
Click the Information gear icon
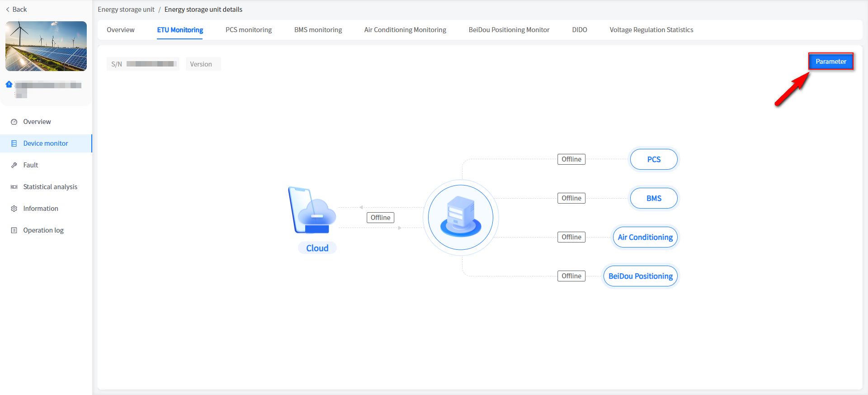pyautogui.click(x=14, y=209)
